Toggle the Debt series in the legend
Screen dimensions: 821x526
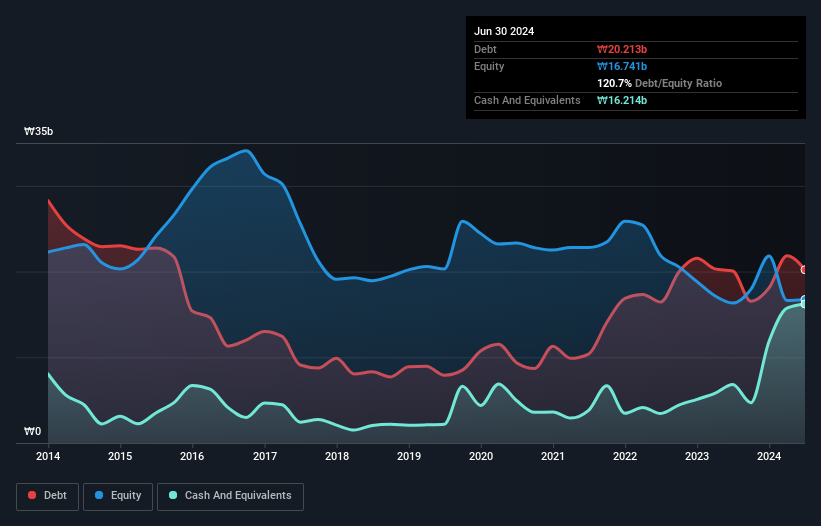[48, 496]
